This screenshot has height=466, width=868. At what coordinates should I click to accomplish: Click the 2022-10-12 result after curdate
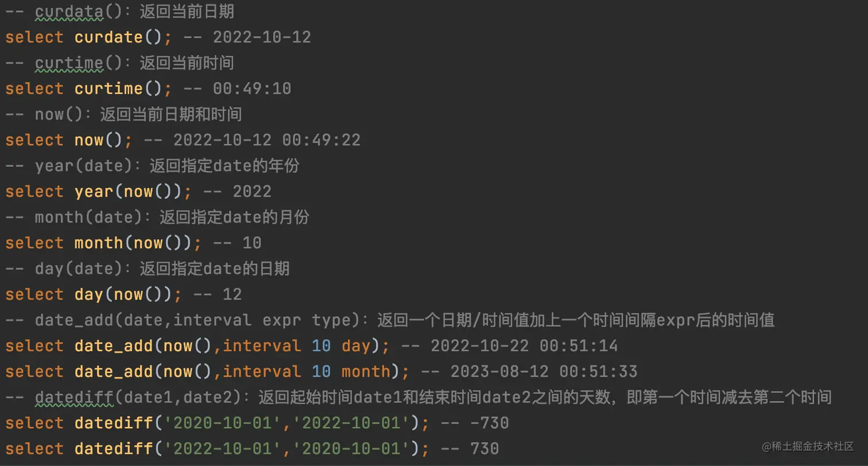(262, 37)
